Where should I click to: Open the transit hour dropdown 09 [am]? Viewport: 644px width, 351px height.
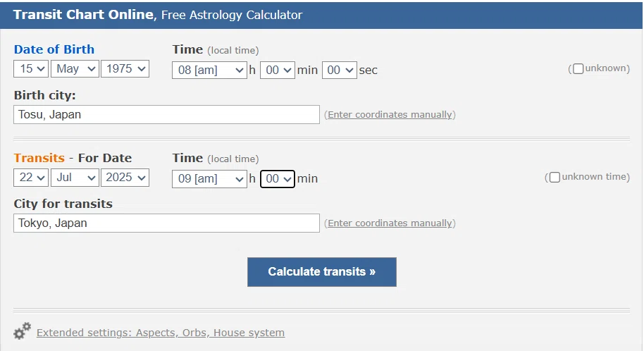click(209, 179)
